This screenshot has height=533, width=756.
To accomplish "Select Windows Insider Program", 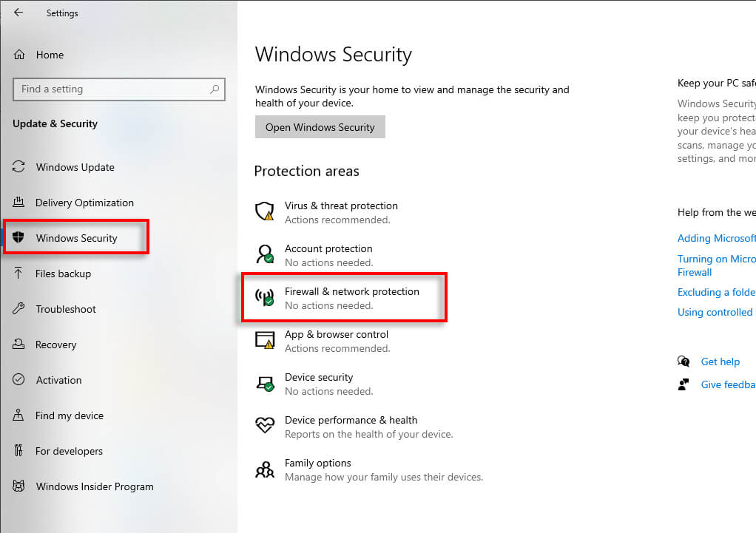I will pos(95,486).
